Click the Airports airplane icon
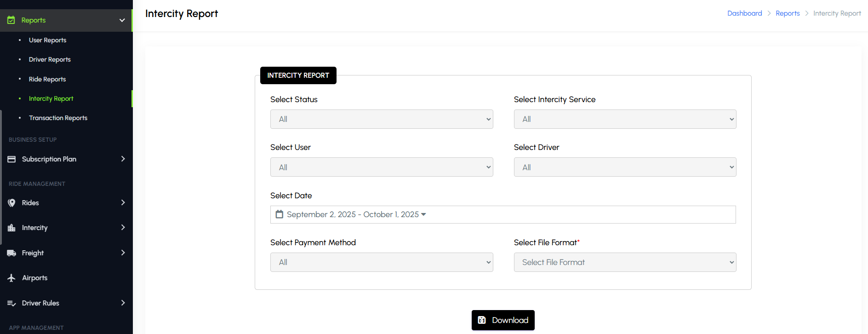Screen dimensions: 868x334 11,278
